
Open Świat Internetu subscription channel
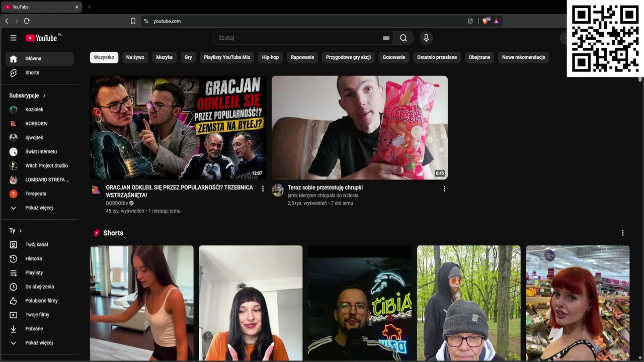pos(39,152)
